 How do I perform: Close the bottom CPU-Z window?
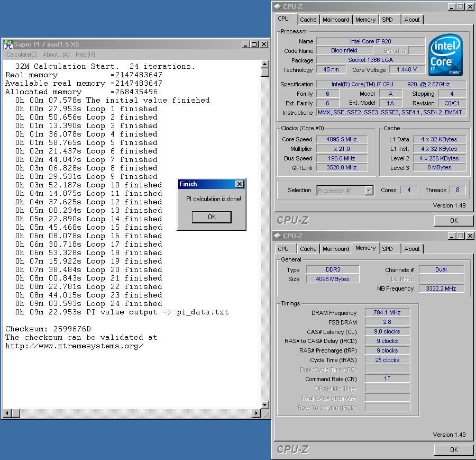click(470, 236)
